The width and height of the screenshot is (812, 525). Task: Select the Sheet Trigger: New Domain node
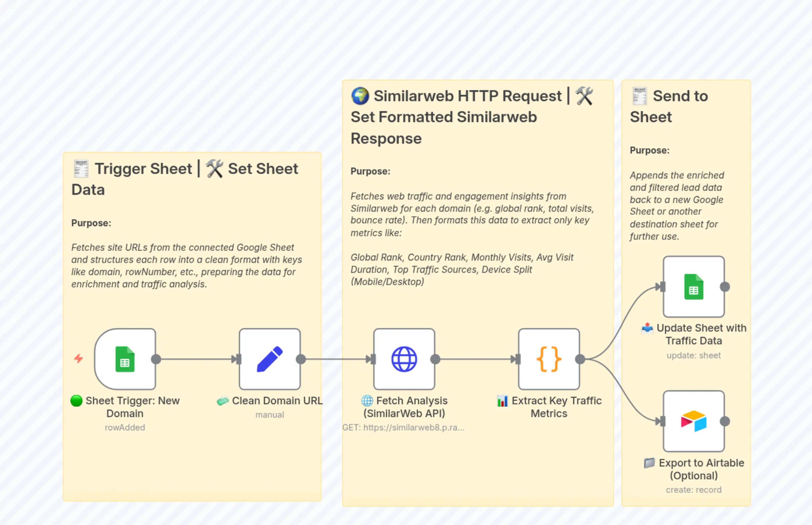[x=125, y=359]
